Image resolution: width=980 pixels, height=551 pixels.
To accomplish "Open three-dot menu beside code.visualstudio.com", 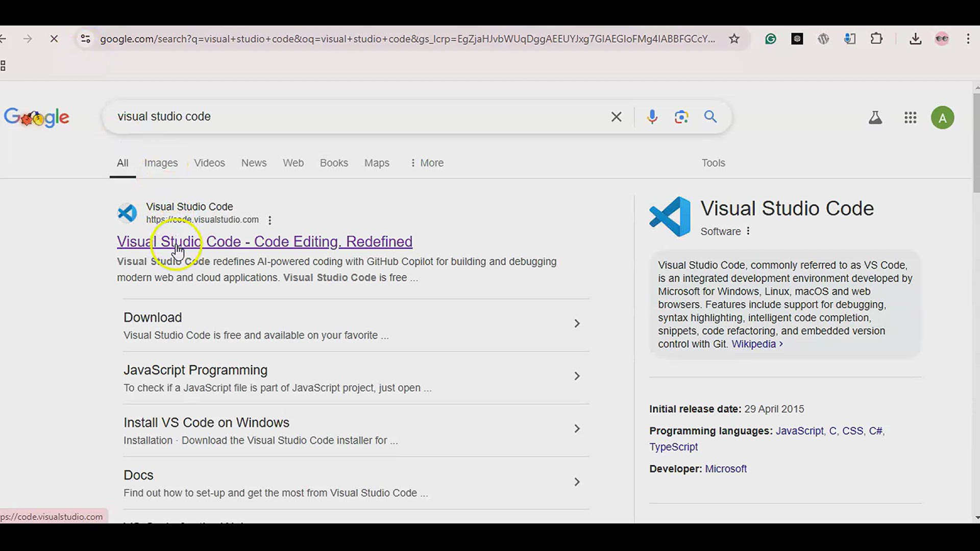I will pos(269,220).
